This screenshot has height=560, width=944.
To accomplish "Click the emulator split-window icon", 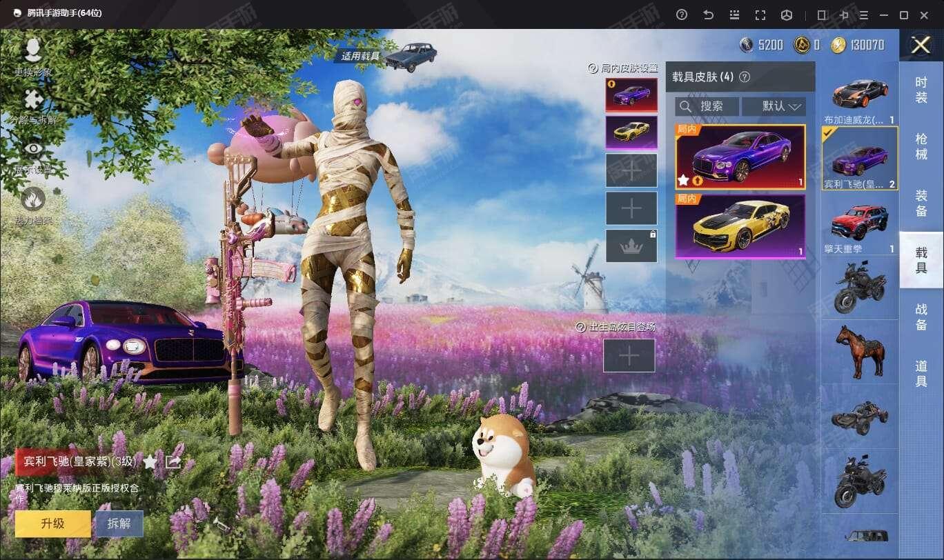I will (x=822, y=14).
